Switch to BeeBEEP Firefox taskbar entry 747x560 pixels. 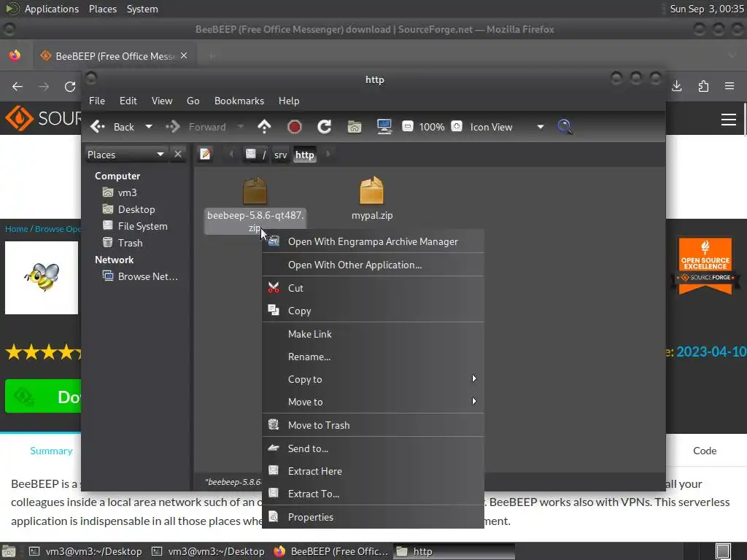click(332, 551)
